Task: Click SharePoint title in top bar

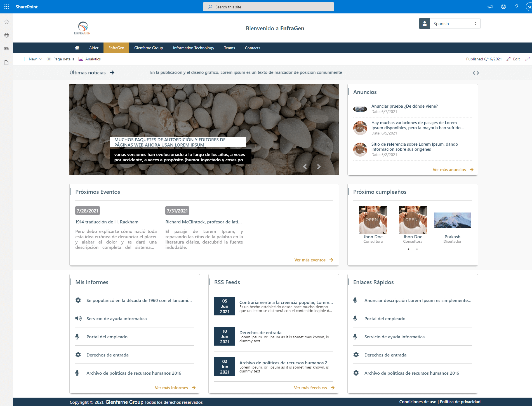Action: click(27, 7)
